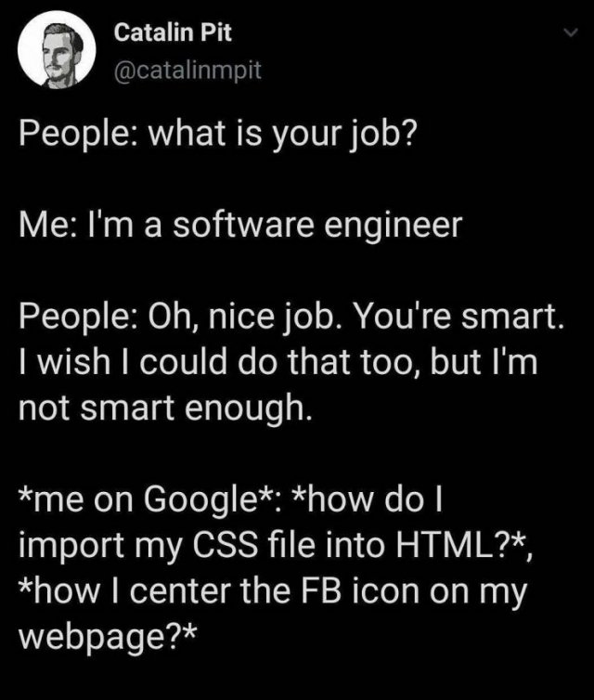594x700 pixels.
Task: Click the line 'Me: I'm a software engineer'
Action: click(x=240, y=225)
